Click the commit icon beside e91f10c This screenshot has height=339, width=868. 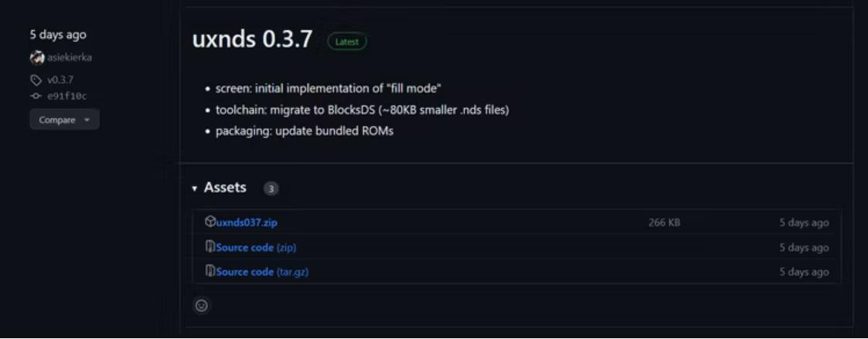[x=36, y=96]
